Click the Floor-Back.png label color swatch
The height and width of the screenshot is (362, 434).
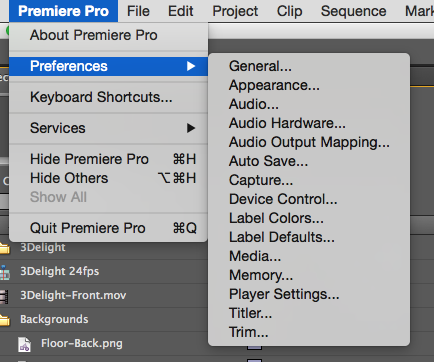254,347
